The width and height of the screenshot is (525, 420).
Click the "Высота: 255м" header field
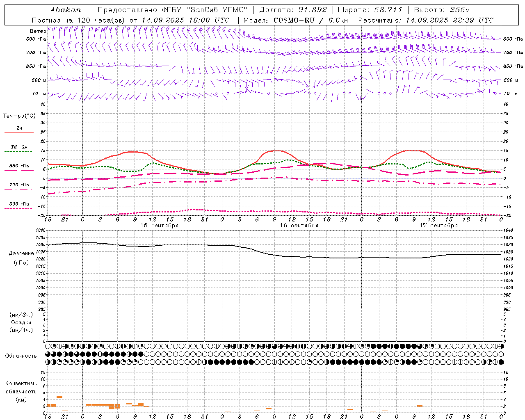[x=442, y=10]
